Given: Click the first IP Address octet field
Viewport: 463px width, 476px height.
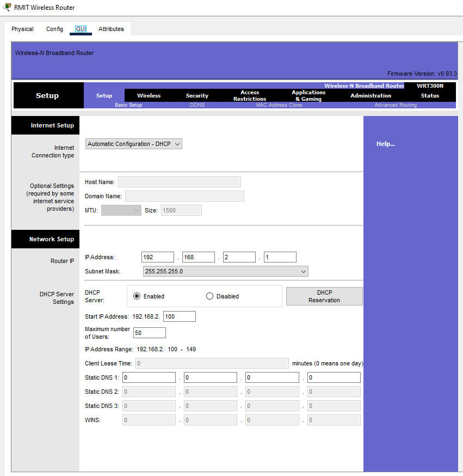Looking at the screenshot, I should [158, 257].
